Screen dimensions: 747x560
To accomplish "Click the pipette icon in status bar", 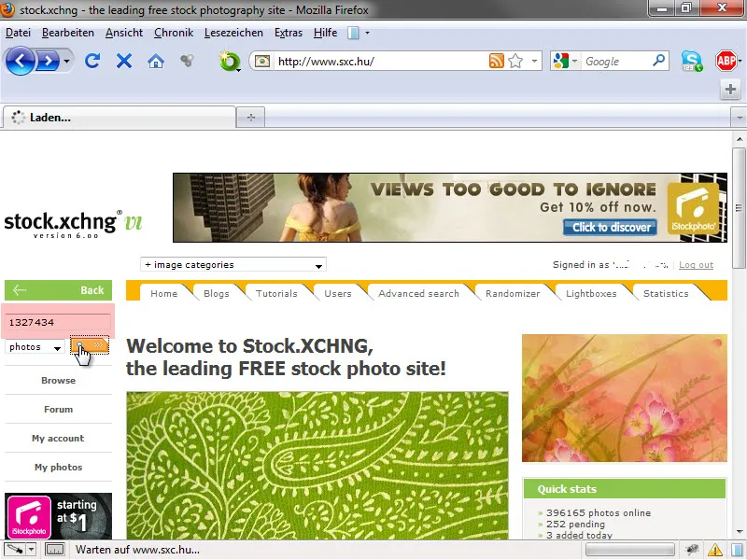I will 14,550.
